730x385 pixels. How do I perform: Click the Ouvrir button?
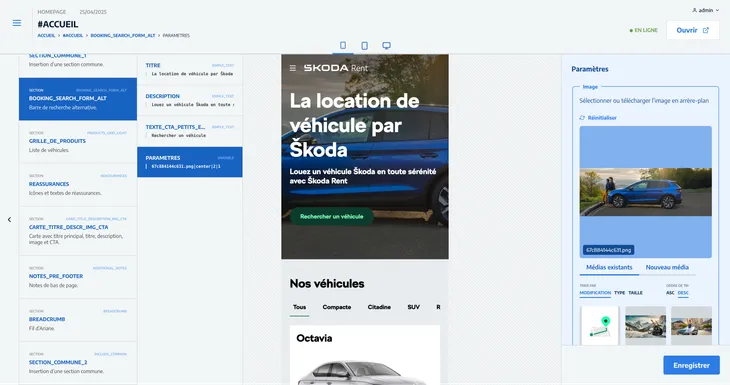pos(692,30)
